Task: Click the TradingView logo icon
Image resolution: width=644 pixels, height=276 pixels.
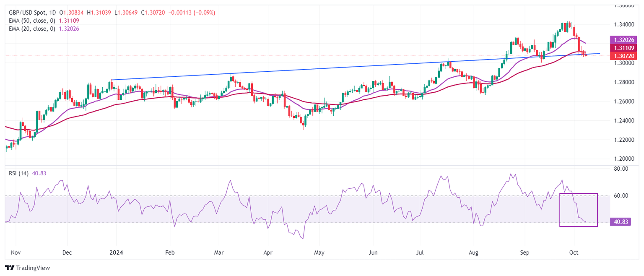Action: pyautogui.click(x=10, y=268)
